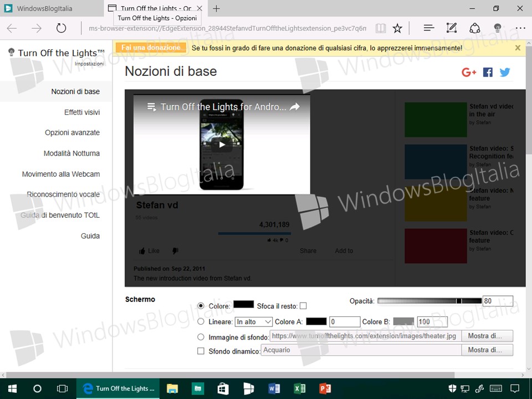Click the Opacità slider
The image size is (532, 399).
pyautogui.click(x=429, y=301)
